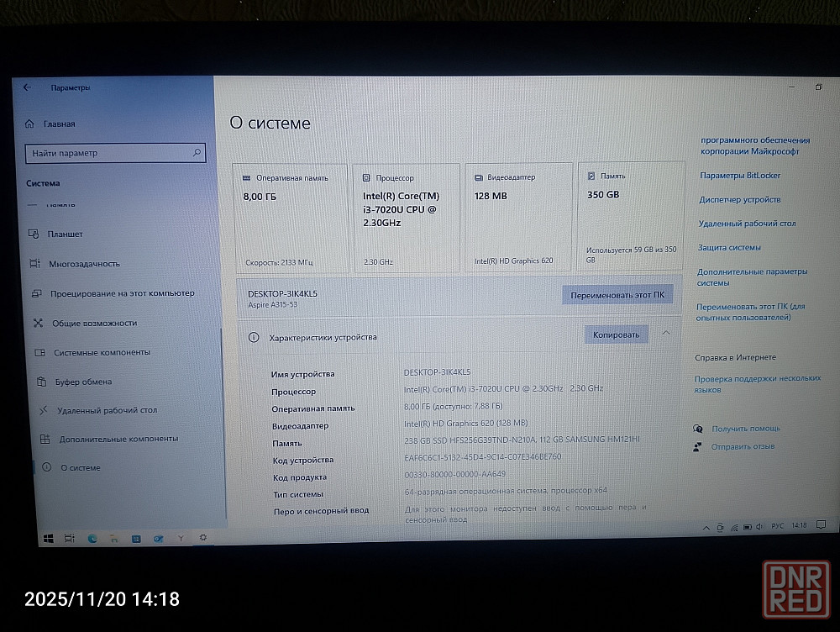Screen dimensions: 840x632
Task: Open the volume control in system tray
Action: [x=759, y=526]
